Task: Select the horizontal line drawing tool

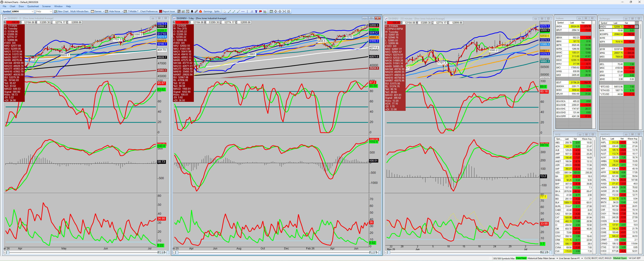Action: [243, 11]
